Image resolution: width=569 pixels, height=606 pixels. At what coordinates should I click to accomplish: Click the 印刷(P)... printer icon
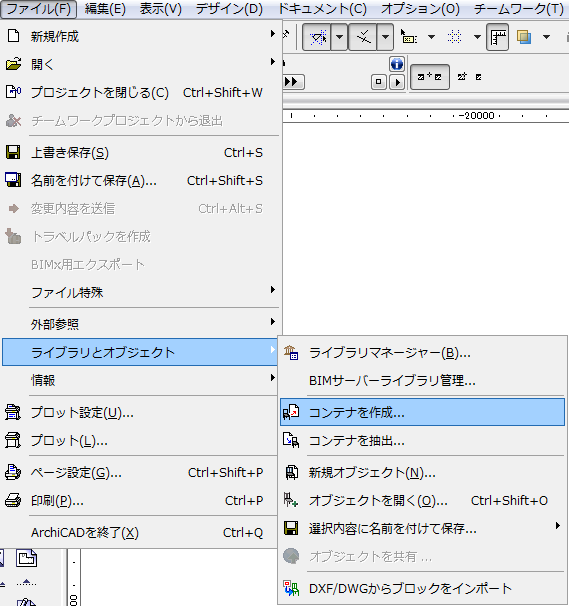pyautogui.click(x=13, y=500)
